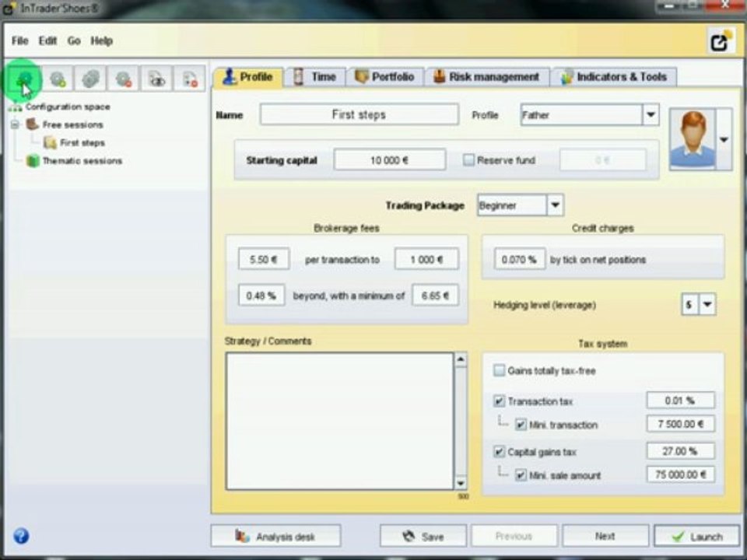The width and height of the screenshot is (747, 560).
Task: Click the 1 000 € transaction limit field
Action: tap(426, 260)
